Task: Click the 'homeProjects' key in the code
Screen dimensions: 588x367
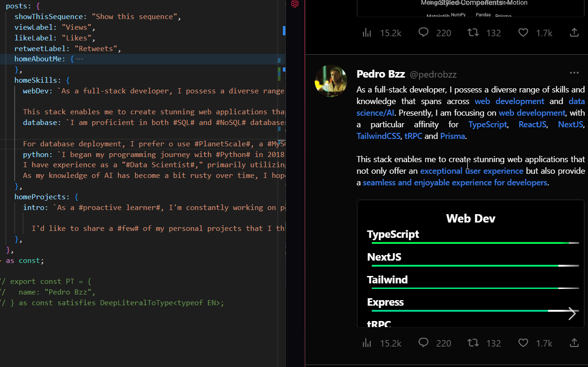Action: click(40, 197)
